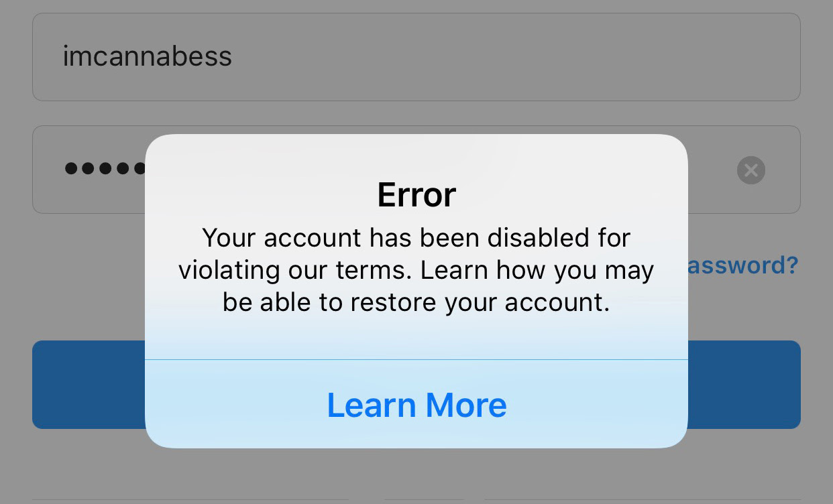Click the imcannabess username text
The height and width of the screenshot is (504, 833).
[x=148, y=56]
